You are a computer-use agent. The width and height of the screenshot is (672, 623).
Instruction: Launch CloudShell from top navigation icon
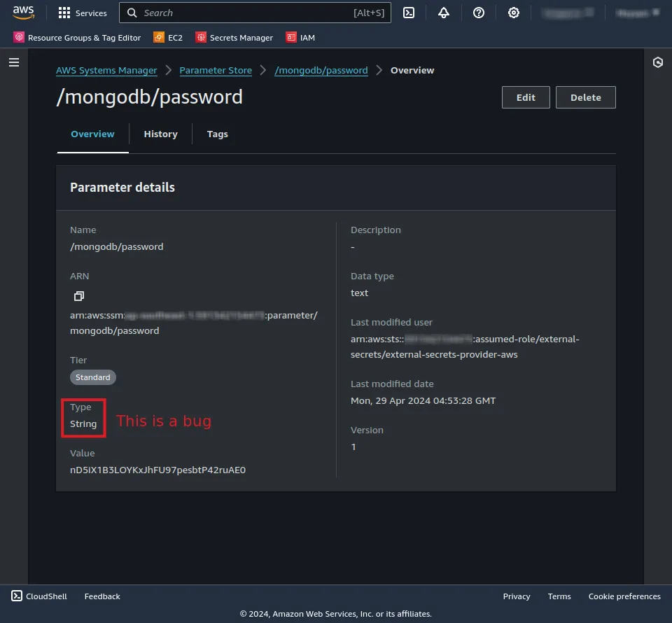coord(409,13)
